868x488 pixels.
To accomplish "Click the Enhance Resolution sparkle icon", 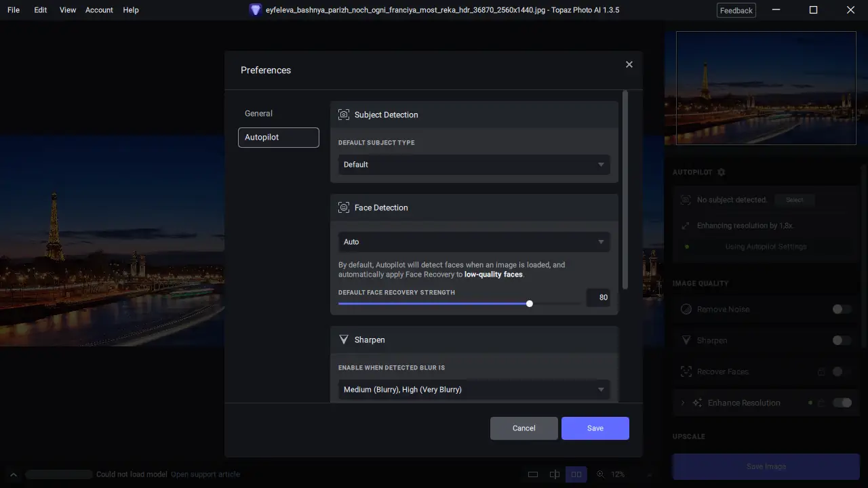I will pyautogui.click(x=697, y=403).
